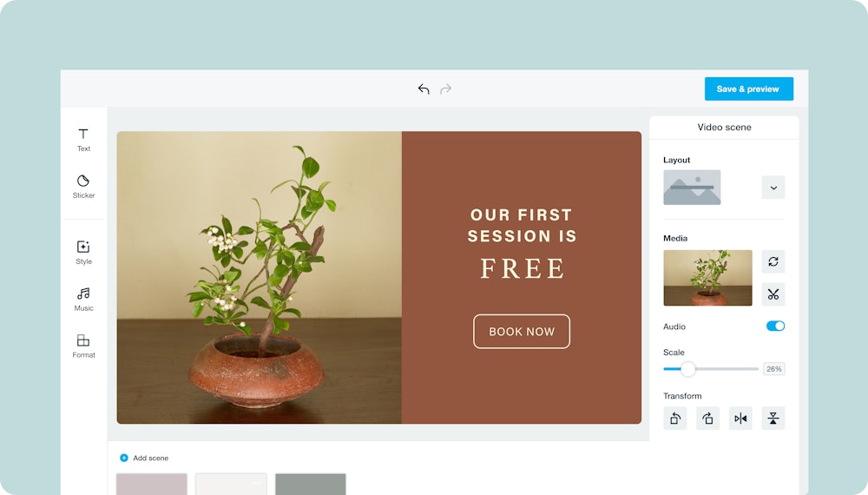Open the Sticker tool
Image resolution: width=868 pixels, height=495 pixels.
pyautogui.click(x=83, y=187)
